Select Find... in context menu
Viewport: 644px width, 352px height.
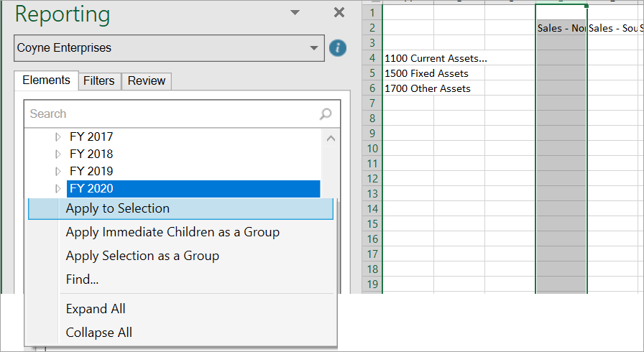tap(180, 279)
